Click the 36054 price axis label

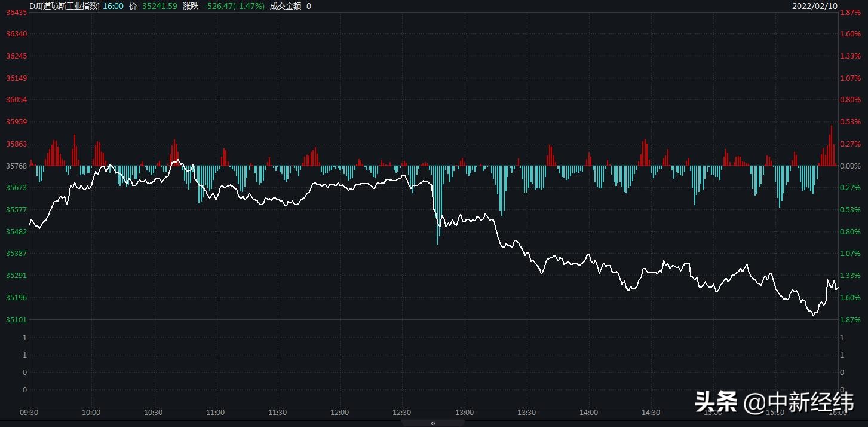[x=16, y=100]
